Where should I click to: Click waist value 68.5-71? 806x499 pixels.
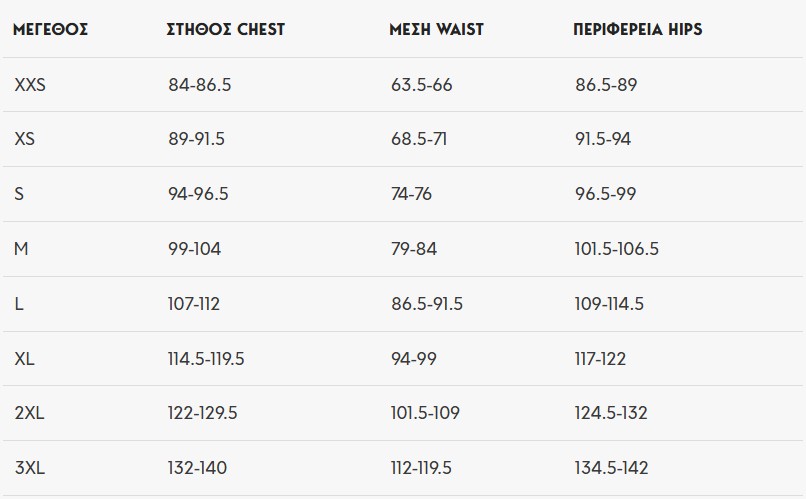pyautogui.click(x=419, y=139)
